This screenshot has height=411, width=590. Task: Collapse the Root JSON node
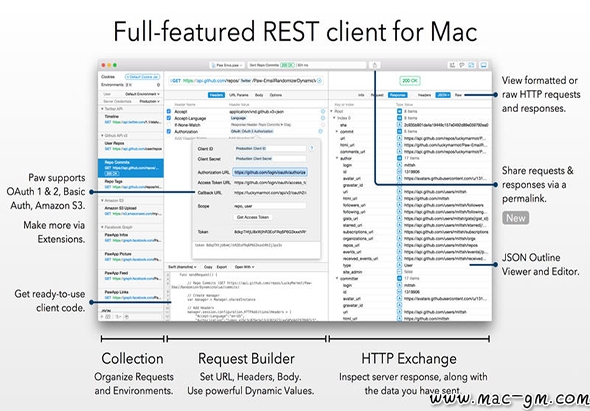tap(331, 111)
